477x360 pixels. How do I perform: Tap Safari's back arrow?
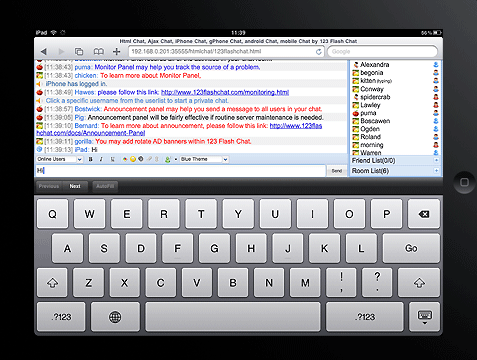(44, 52)
